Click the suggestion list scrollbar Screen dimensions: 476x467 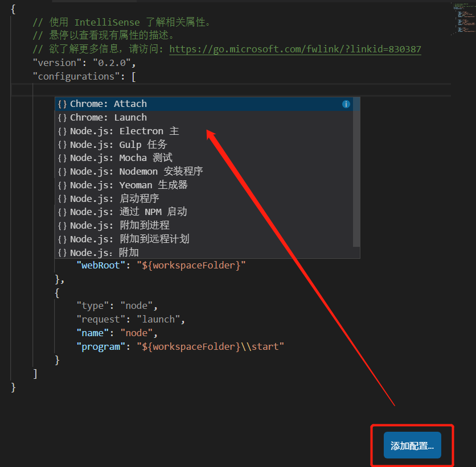tap(356, 172)
